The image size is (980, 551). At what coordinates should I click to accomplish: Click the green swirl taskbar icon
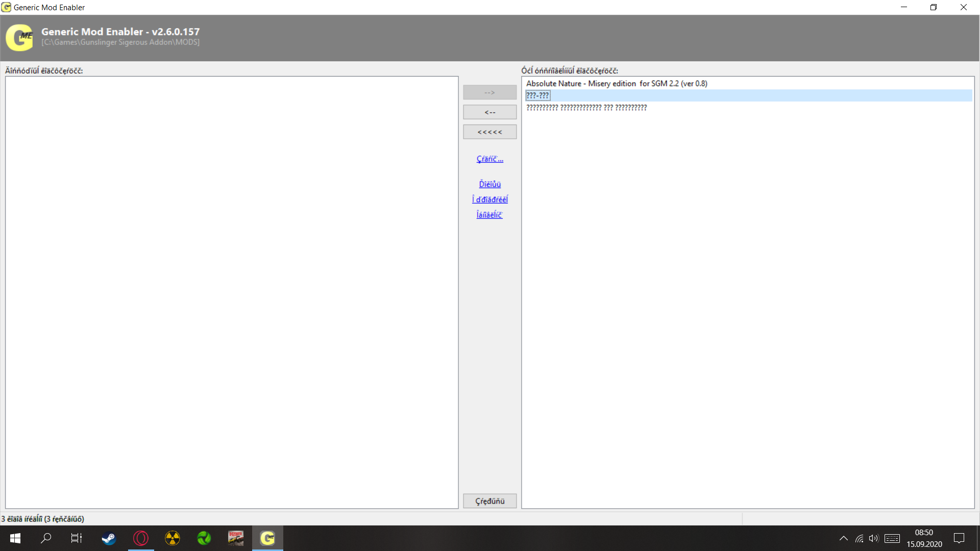click(x=204, y=538)
